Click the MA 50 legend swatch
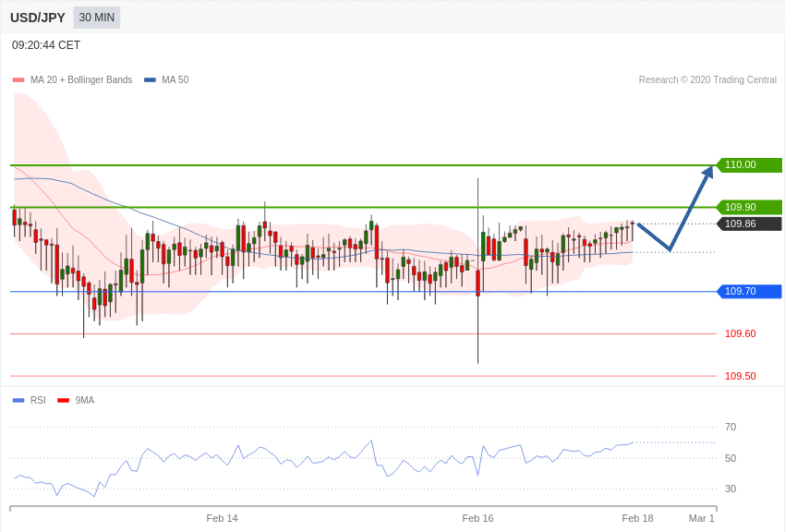The image size is (785, 532). point(150,80)
